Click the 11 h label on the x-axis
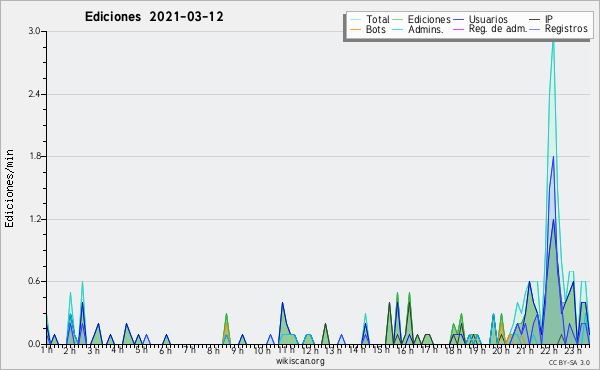Viewport: 600px width, 370px height. click(286, 350)
